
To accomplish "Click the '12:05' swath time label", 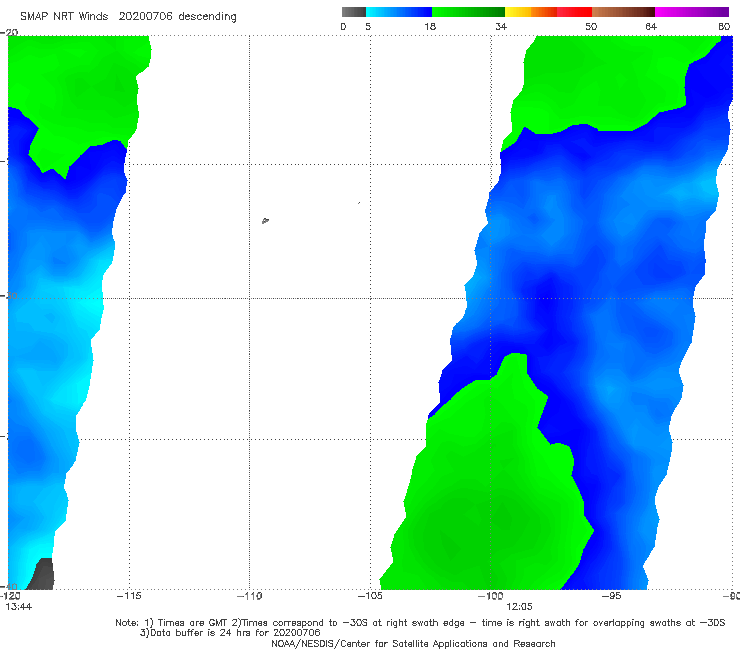I will [x=519, y=607].
